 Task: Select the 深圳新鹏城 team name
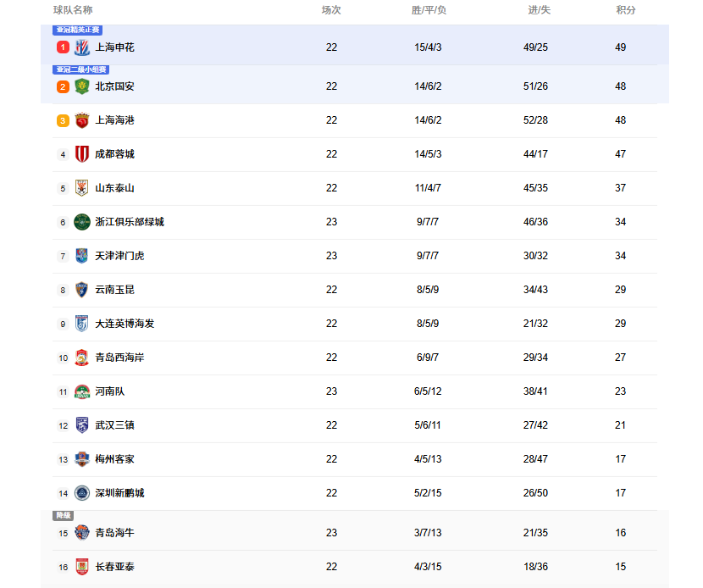click(x=119, y=493)
